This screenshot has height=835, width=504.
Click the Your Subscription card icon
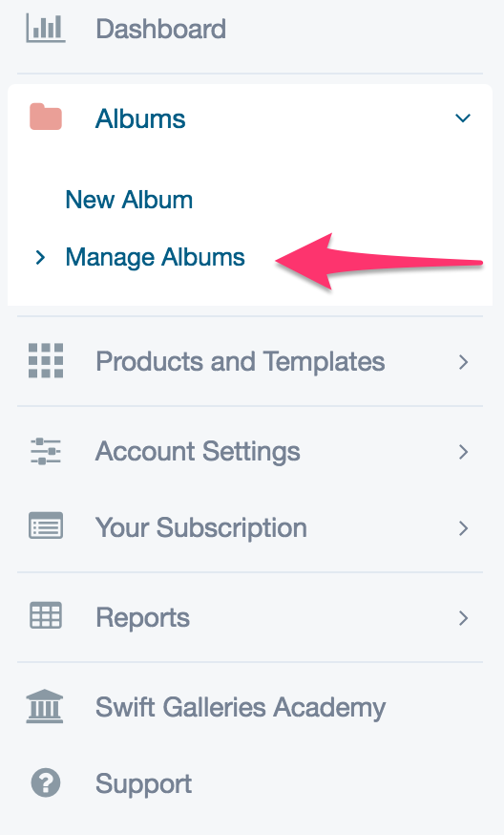point(46,525)
